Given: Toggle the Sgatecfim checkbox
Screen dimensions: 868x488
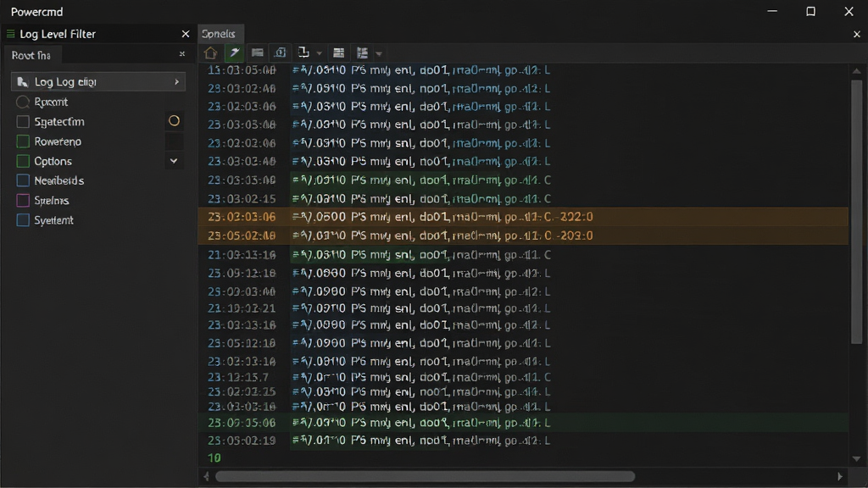Looking at the screenshot, I should (x=23, y=122).
